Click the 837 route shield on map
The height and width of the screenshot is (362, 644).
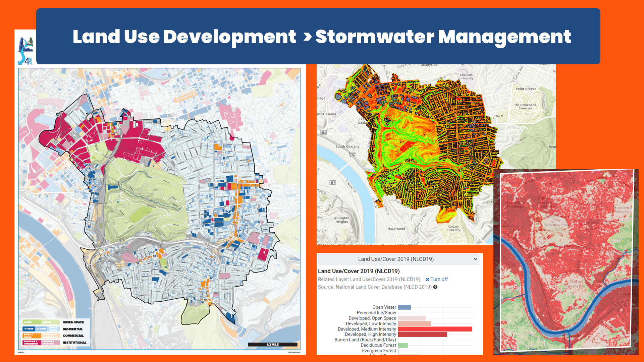(332, 182)
